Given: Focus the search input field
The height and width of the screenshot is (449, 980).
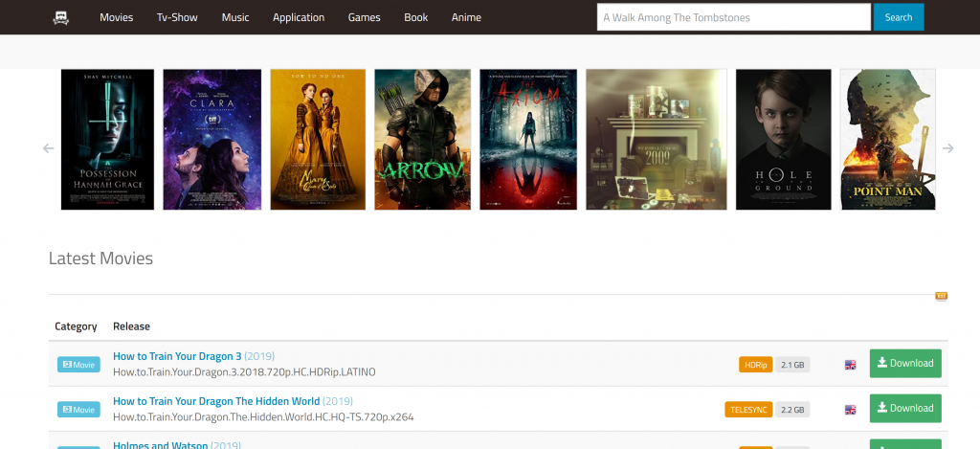Looking at the screenshot, I should (734, 17).
